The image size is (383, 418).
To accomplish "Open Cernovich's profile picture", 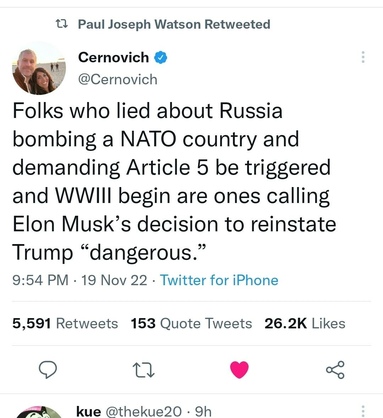I will pos(39,69).
